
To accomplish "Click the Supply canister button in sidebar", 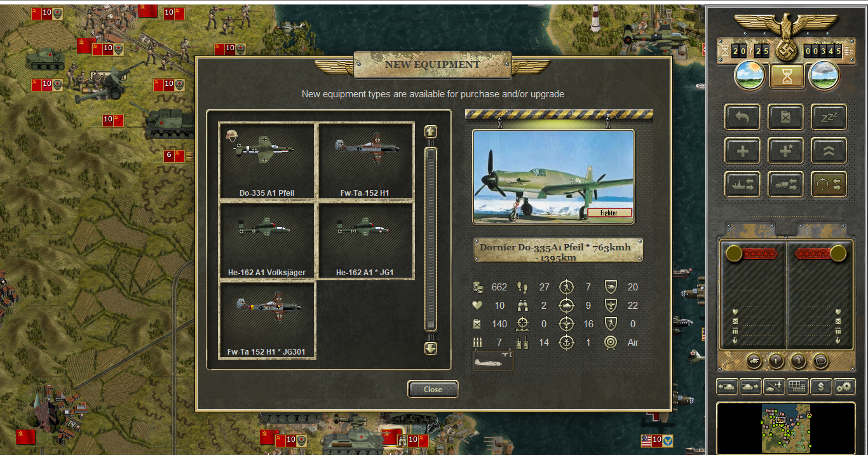I will pyautogui.click(x=785, y=117).
